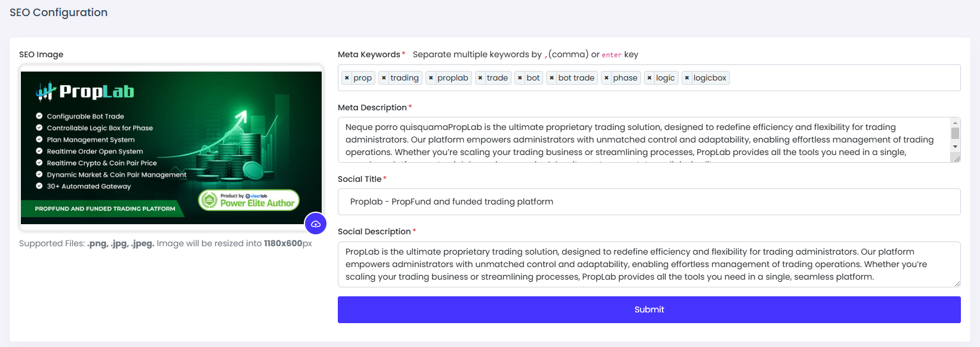Delete the 'bot trade' keyword tag

coord(552,78)
